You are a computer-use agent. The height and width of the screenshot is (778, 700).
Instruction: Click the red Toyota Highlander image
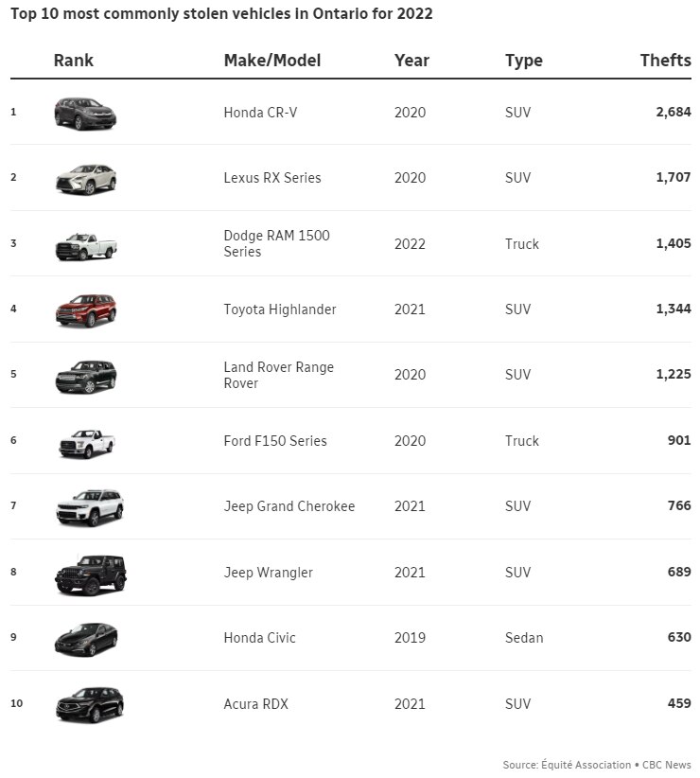85,310
